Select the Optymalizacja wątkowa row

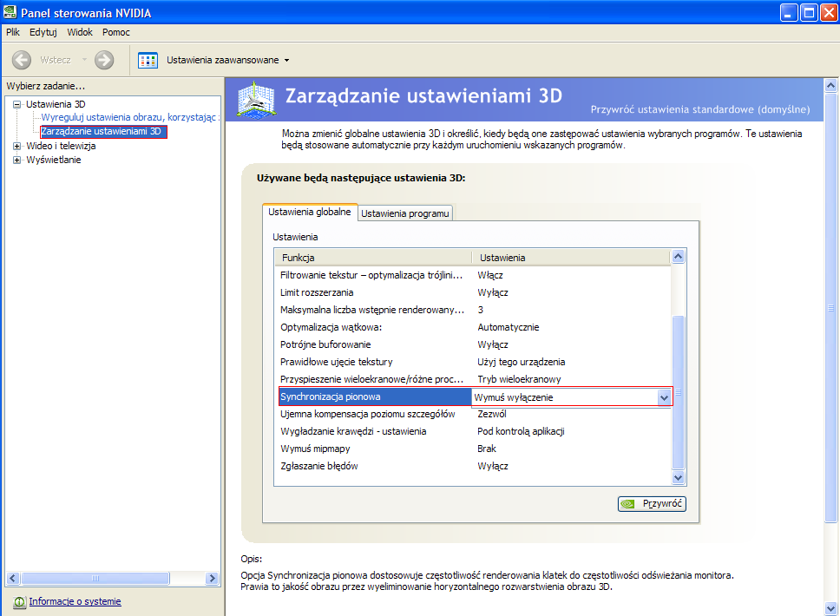(474, 327)
